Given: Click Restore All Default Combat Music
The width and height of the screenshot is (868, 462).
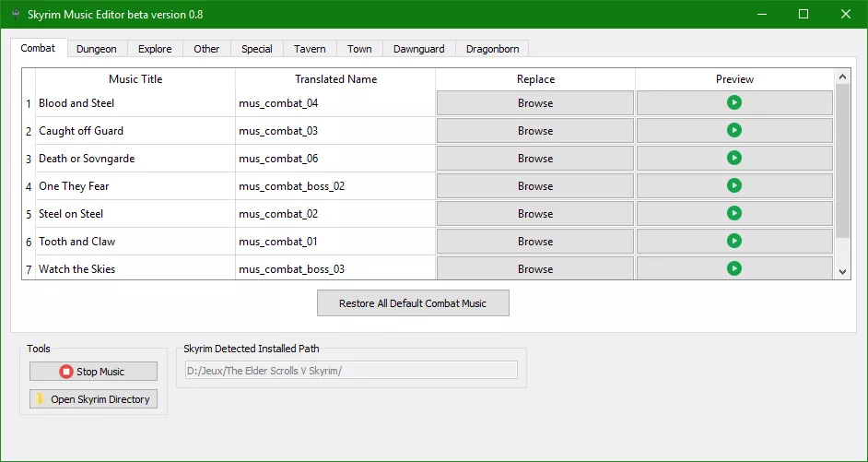Looking at the screenshot, I should (x=413, y=303).
